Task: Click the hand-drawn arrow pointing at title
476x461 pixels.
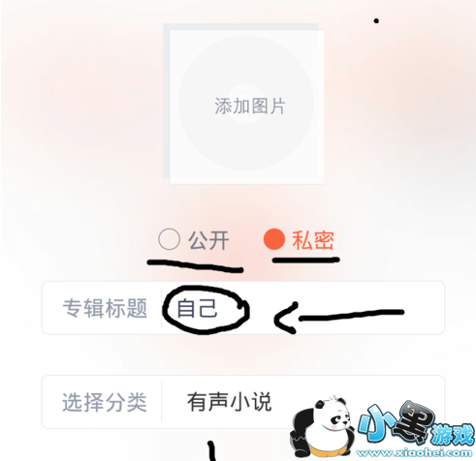Action: (338, 318)
